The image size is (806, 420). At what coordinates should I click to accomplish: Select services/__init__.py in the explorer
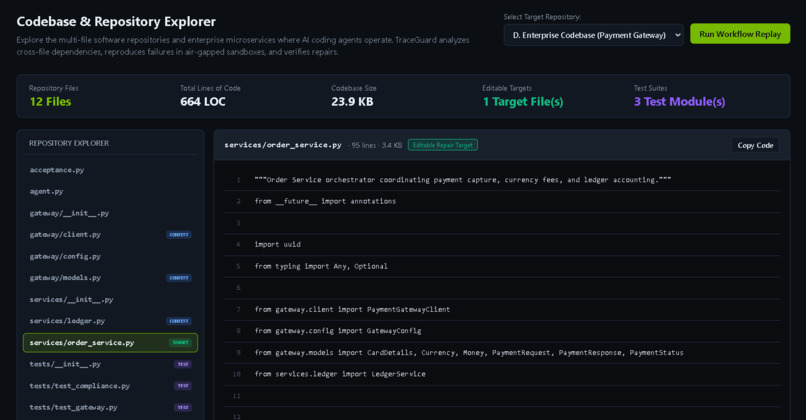pos(110,299)
